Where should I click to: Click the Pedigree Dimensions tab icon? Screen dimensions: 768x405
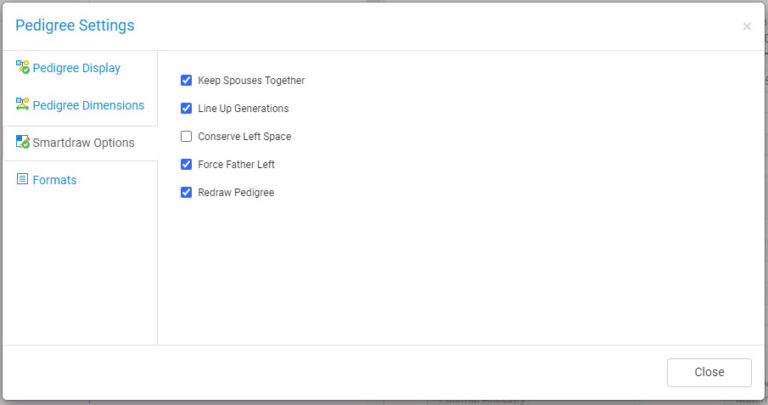coord(22,105)
